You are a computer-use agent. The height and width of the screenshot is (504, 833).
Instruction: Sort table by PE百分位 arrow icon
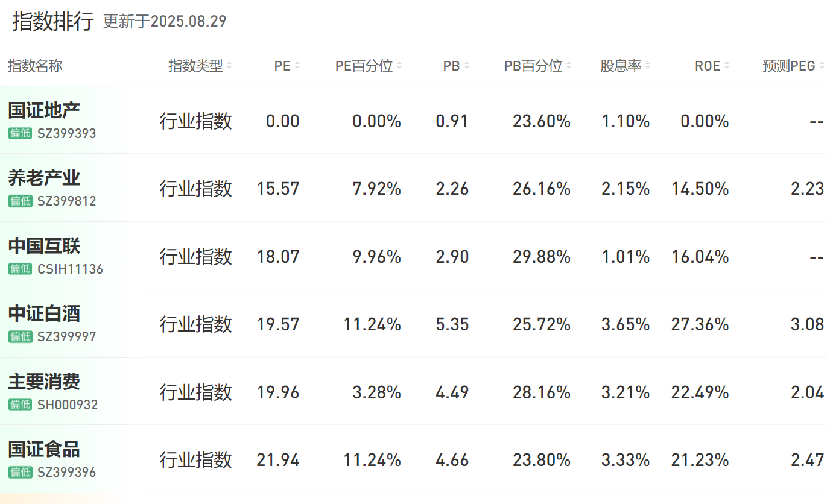tap(399, 66)
